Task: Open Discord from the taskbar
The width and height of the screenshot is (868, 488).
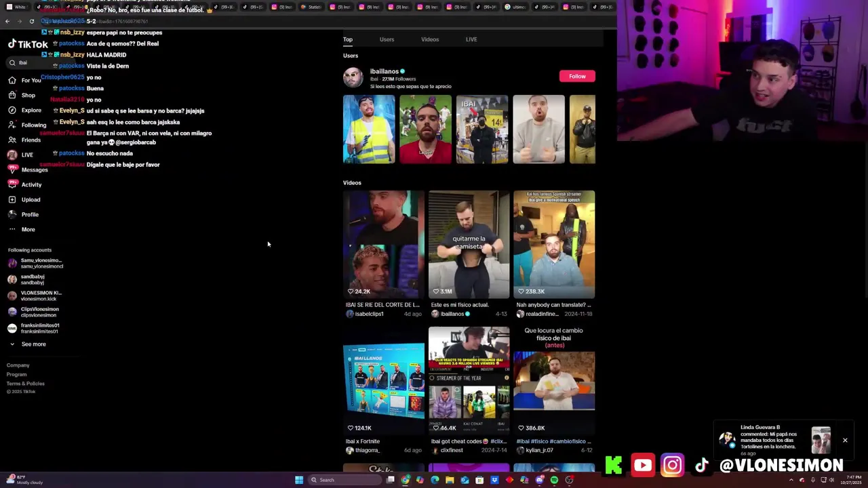Action: pos(539,480)
